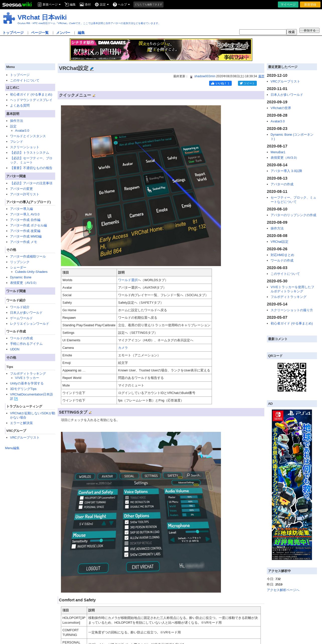
Task: Open the VIVEトラッカー sub-item
Action: (x=27, y=378)
